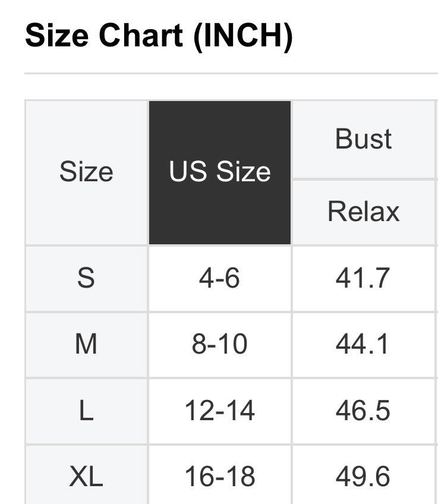Image resolution: width=438 pixels, height=504 pixels.
Task: Select the dark 'US Size' header cell
Action: point(220,172)
